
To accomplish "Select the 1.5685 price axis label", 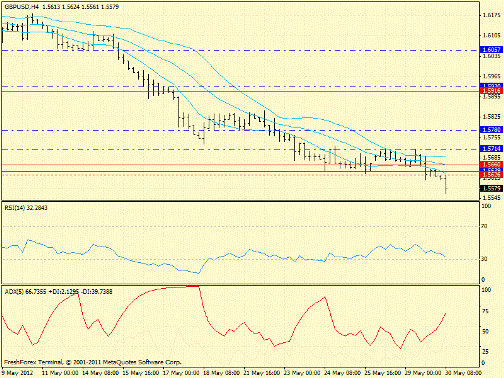I will click(x=492, y=157).
